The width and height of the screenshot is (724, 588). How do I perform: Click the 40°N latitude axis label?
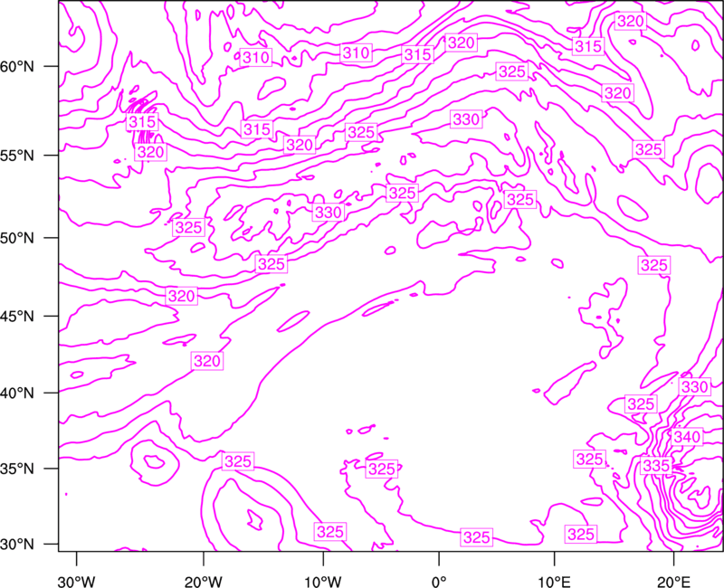[17, 394]
